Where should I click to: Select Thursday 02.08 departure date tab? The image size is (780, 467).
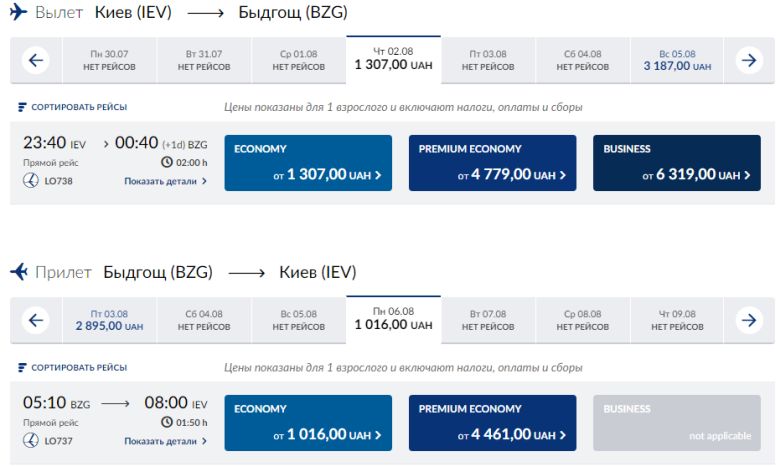(393, 59)
